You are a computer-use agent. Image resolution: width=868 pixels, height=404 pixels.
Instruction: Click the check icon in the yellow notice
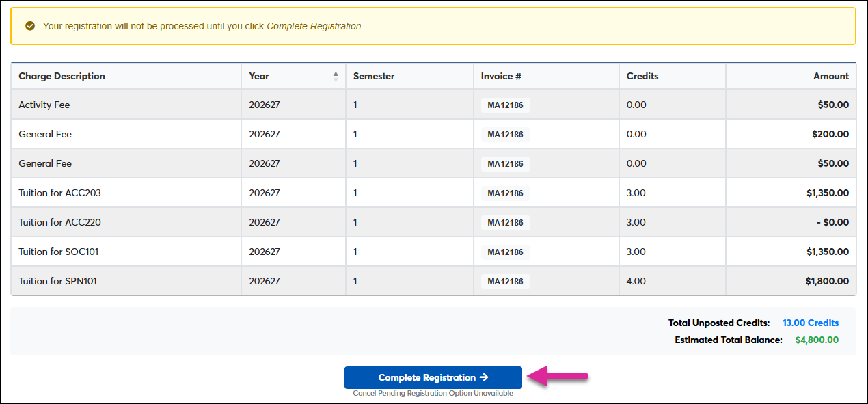pyautogui.click(x=29, y=26)
